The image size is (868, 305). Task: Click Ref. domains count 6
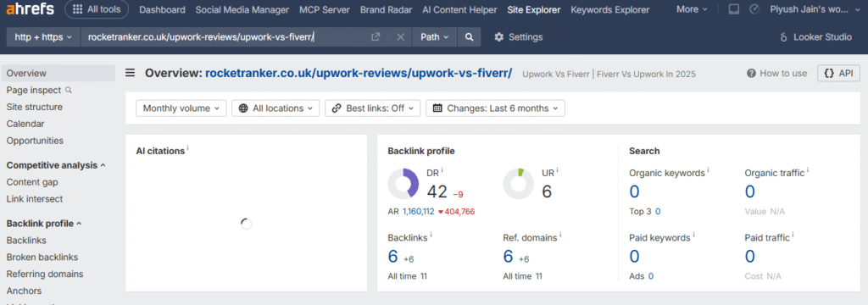509,257
